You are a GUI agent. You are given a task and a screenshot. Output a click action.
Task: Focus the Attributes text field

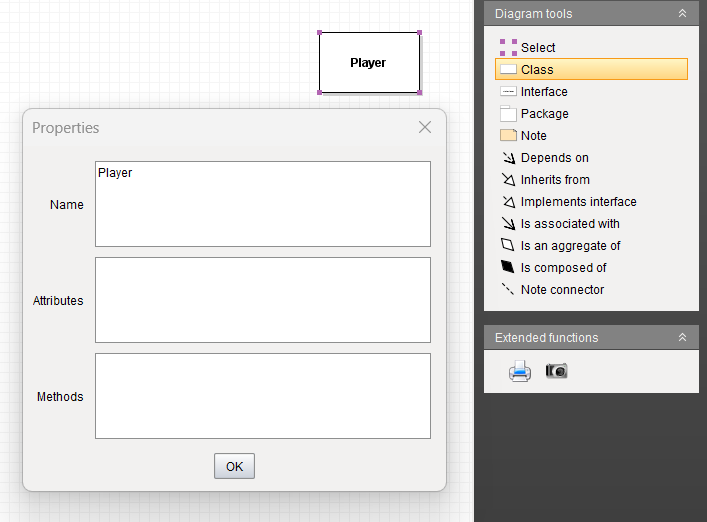coord(263,300)
